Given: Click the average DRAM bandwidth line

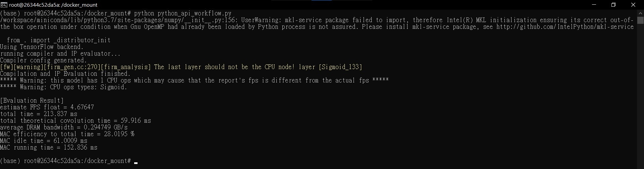Looking at the screenshot, I should (x=64, y=127).
